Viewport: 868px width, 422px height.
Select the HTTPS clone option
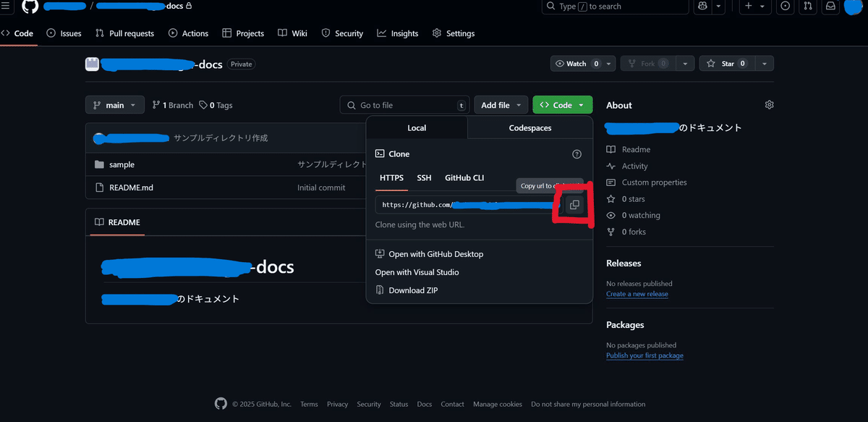391,178
